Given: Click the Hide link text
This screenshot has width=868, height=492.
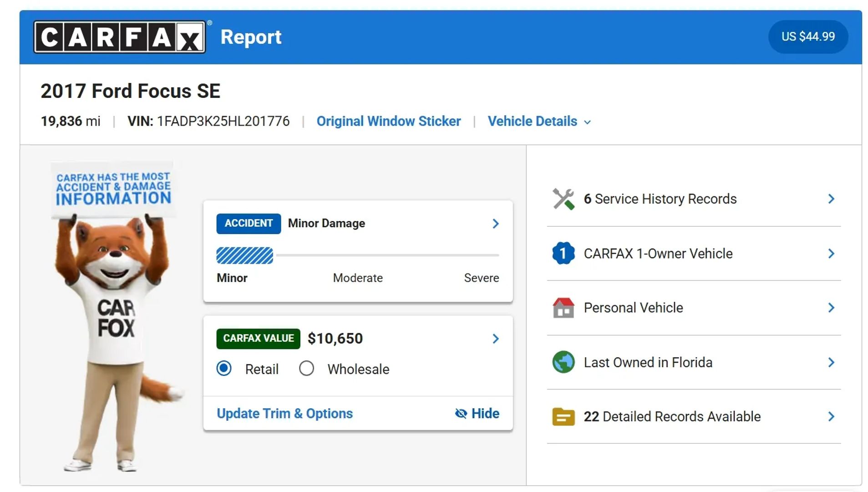Looking at the screenshot, I should point(485,413).
